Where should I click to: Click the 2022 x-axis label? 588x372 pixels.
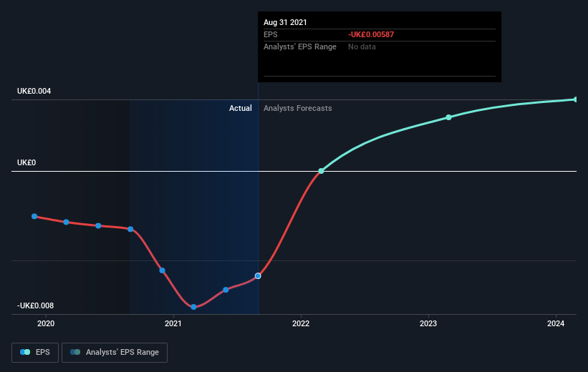point(301,323)
